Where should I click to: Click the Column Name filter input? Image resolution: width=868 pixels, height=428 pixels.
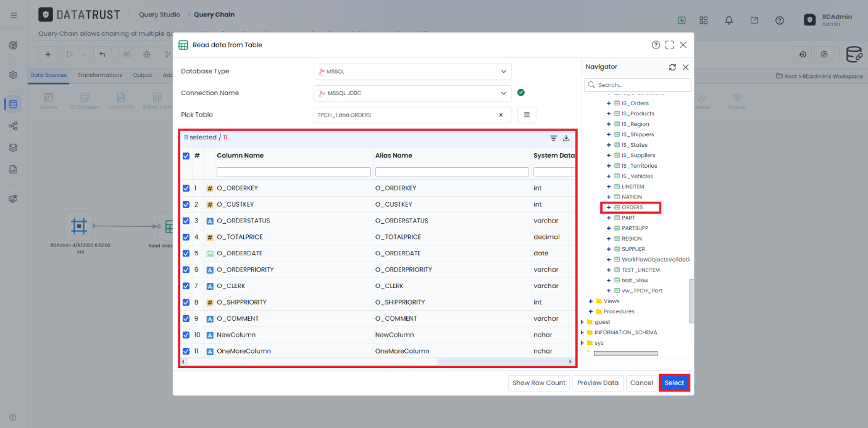(294, 171)
